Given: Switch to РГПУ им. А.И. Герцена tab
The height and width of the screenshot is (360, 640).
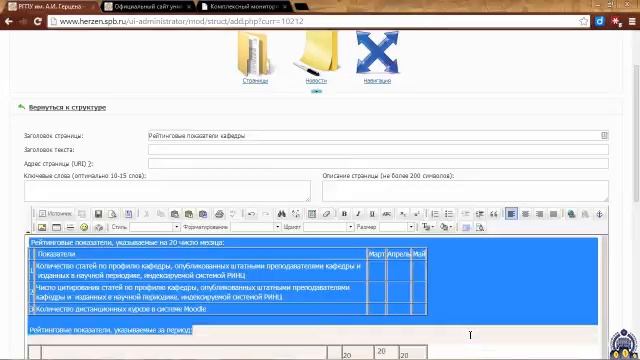Looking at the screenshot, I should click(x=51, y=7).
